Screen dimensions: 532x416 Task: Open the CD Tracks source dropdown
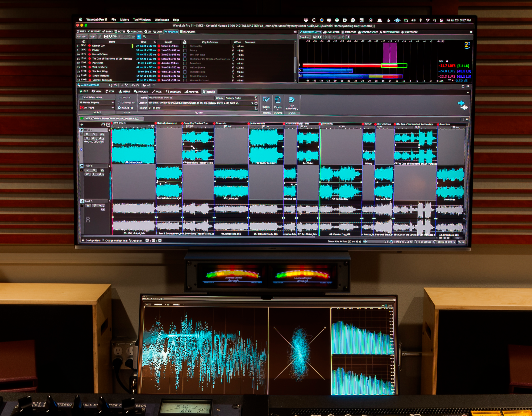pos(97,108)
